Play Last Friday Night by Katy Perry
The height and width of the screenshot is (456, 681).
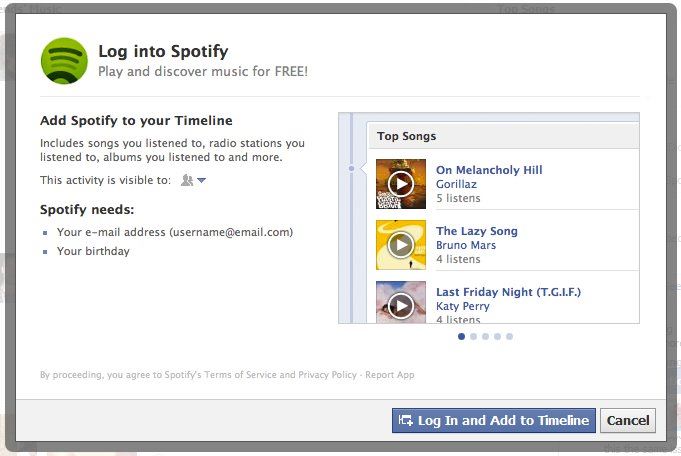(401, 304)
